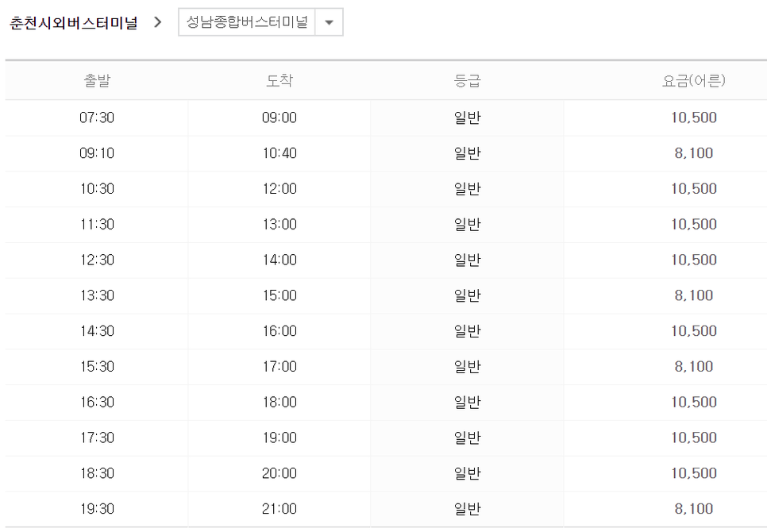
Task: Click the 요금(어른) column header
Action: pyautogui.click(x=694, y=80)
